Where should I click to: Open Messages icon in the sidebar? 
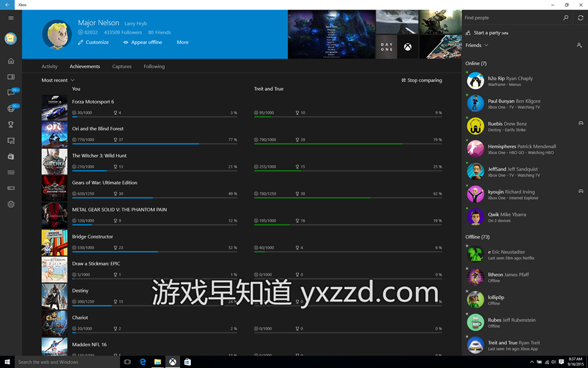tap(11, 92)
